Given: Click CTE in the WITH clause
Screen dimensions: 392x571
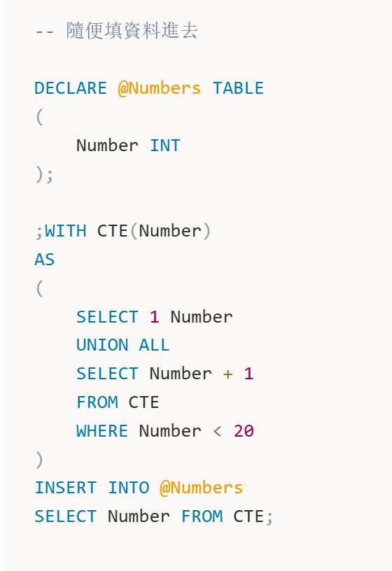Looking at the screenshot, I should coord(112,231).
